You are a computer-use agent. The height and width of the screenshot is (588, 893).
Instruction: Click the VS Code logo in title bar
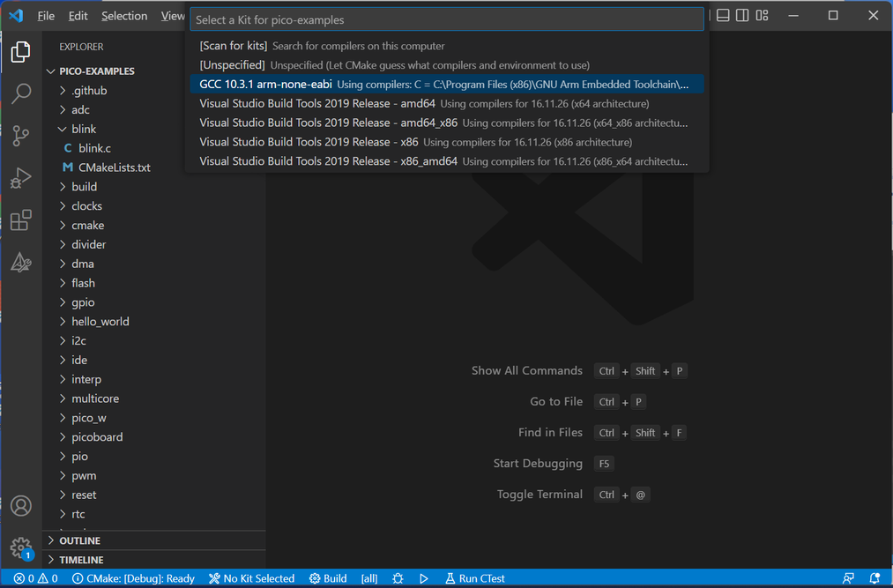pos(16,15)
